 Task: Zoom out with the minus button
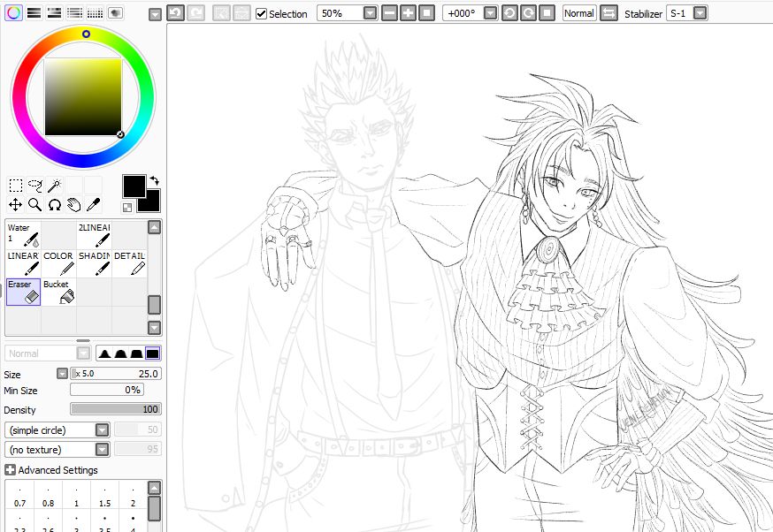(x=389, y=13)
